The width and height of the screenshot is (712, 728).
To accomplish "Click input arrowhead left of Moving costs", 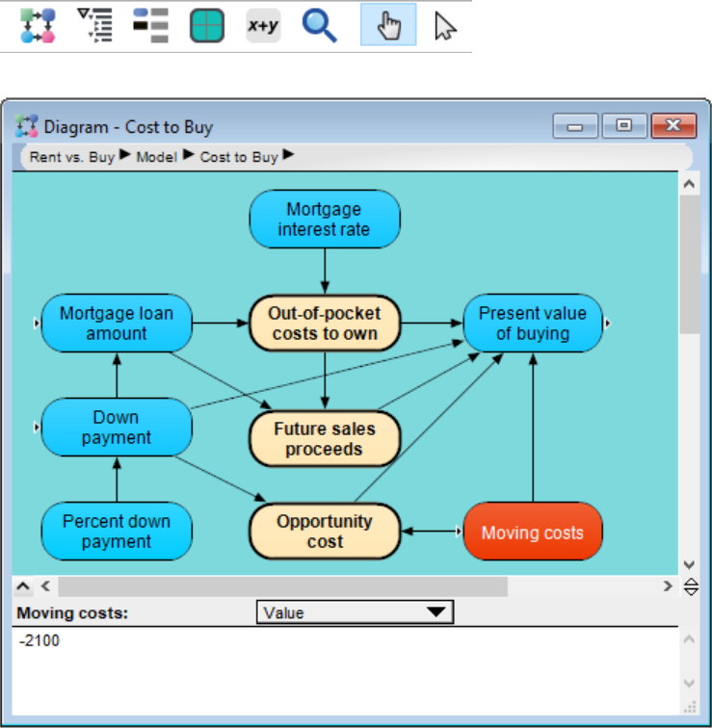I will pos(459,532).
